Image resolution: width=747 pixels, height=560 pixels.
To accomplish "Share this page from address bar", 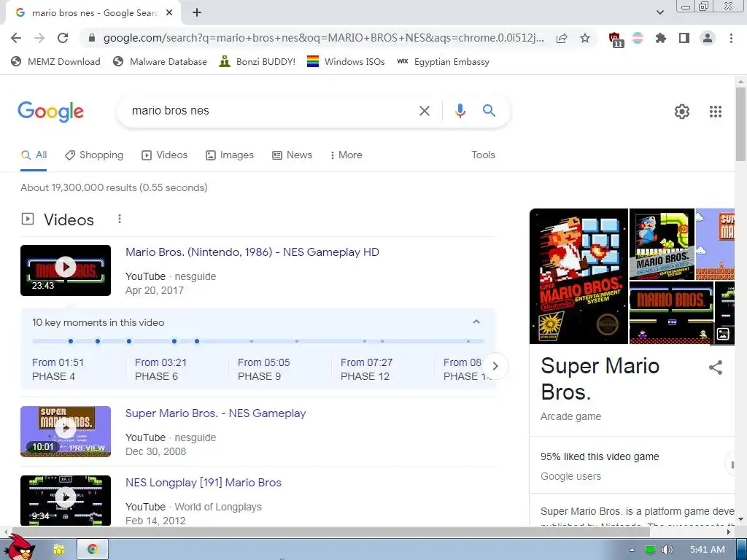I will pyautogui.click(x=562, y=38).
